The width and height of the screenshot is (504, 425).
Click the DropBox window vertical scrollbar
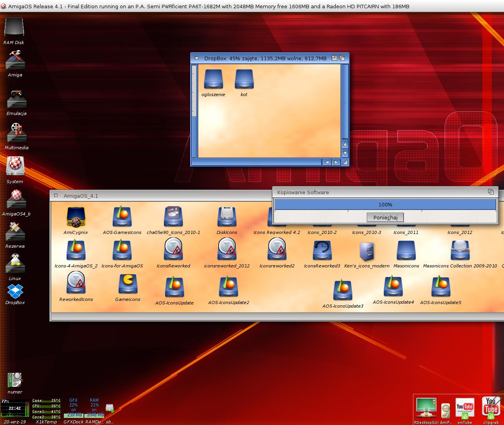pyautogui.click(x=345, y=102)
